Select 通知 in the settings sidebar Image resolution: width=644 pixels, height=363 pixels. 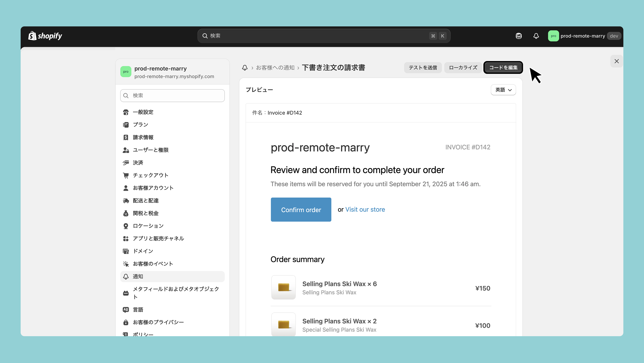pos(138,277)
